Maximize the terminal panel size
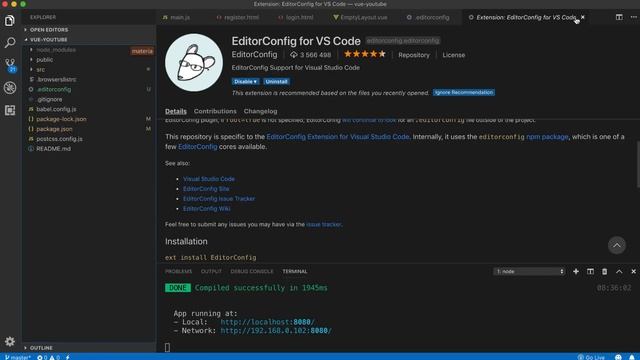 click(x=619, y=271)
